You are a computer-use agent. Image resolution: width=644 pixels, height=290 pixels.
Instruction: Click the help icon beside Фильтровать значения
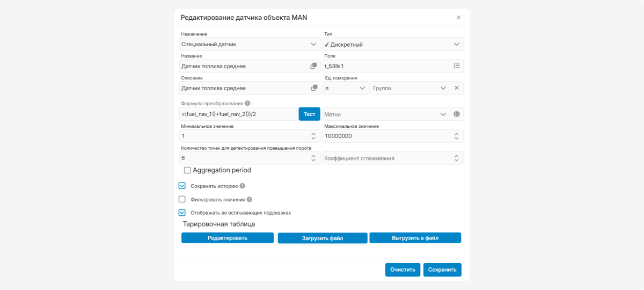click(x=250, y=199)
